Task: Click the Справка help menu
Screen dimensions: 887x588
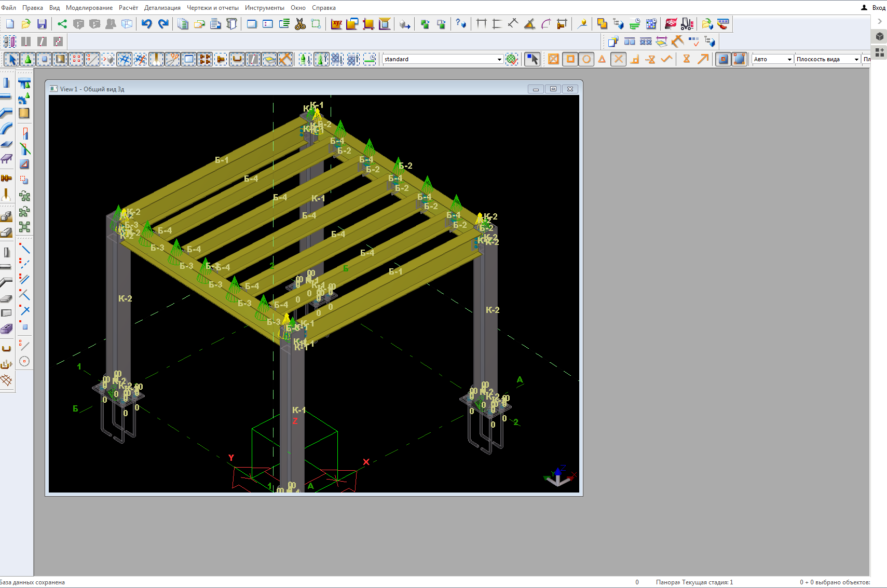Action: point(323,8)
